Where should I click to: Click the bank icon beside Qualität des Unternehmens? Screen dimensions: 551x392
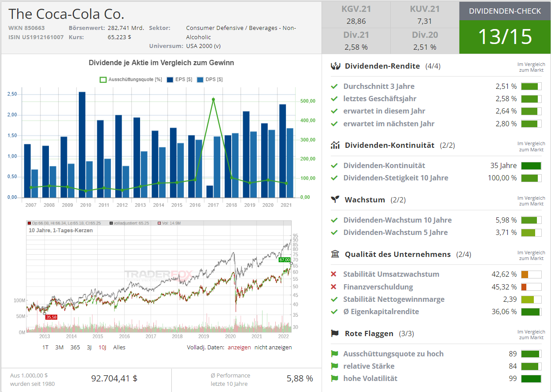click(x=335, y=254)
